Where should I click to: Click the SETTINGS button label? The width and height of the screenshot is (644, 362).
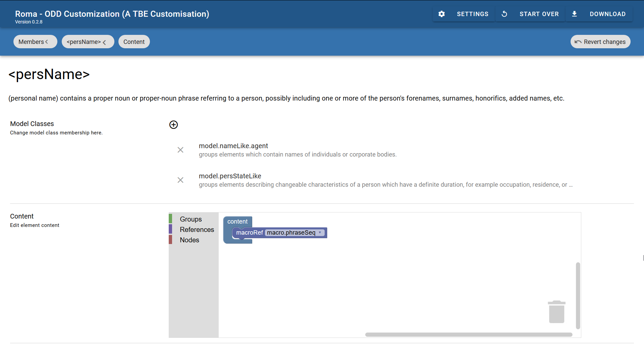(472, 14)
